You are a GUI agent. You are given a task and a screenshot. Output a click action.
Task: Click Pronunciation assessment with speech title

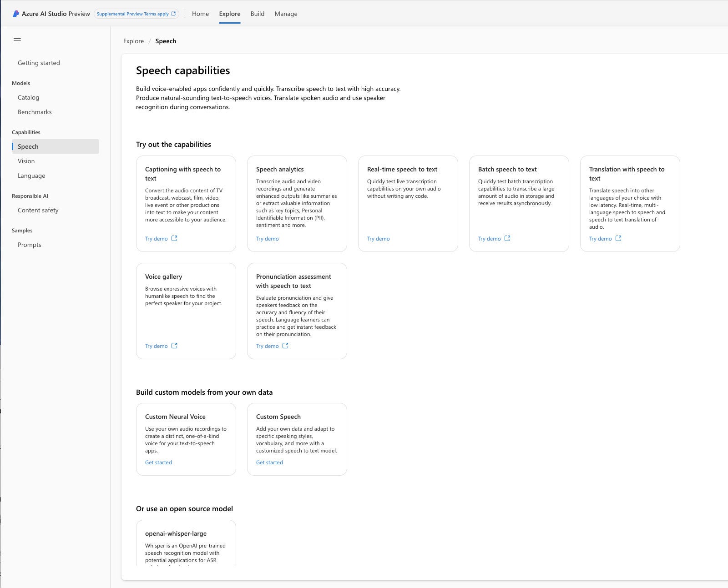tap(293, 281)
